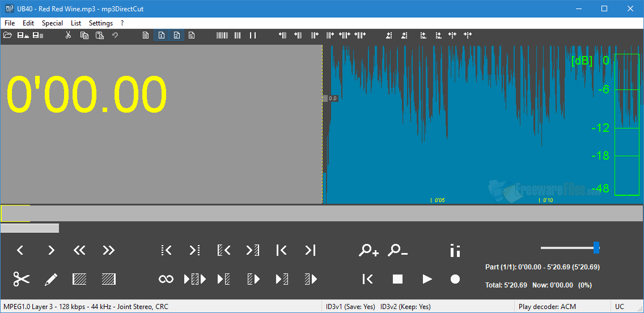
Task: Click the yellow 0'00.00 time display
Action: [87, 95]
